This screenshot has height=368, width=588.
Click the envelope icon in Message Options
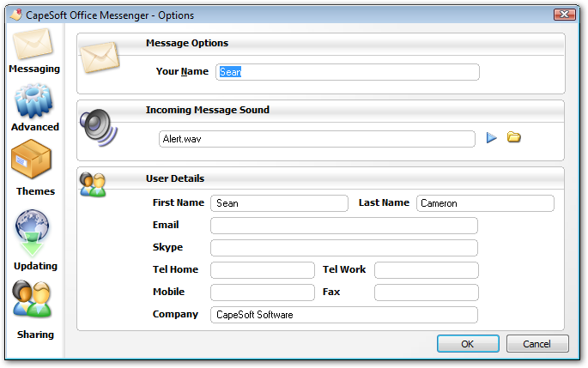click(101, 57)
